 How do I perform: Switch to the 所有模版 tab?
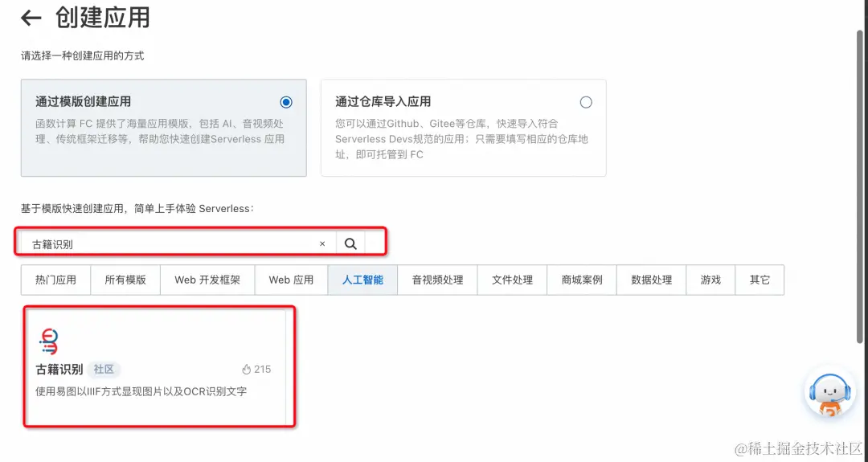125,280
